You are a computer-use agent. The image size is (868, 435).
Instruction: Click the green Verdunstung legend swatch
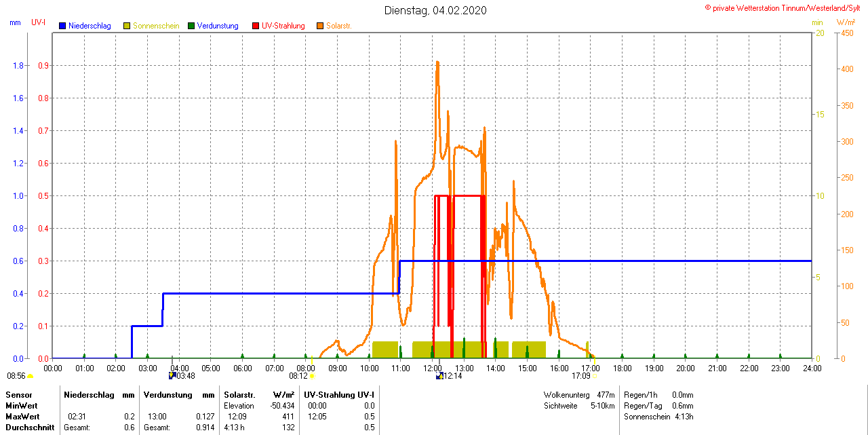pos(191,26)
